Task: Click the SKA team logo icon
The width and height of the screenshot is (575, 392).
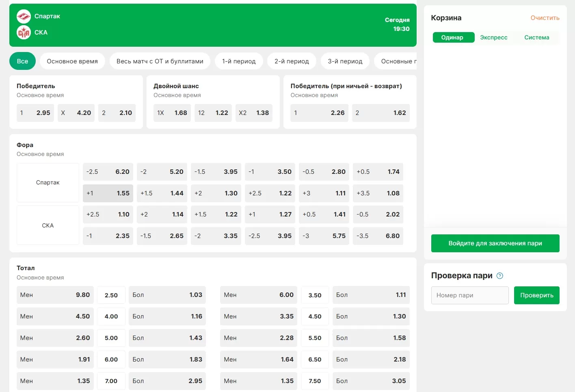Action: pos(24,32)
